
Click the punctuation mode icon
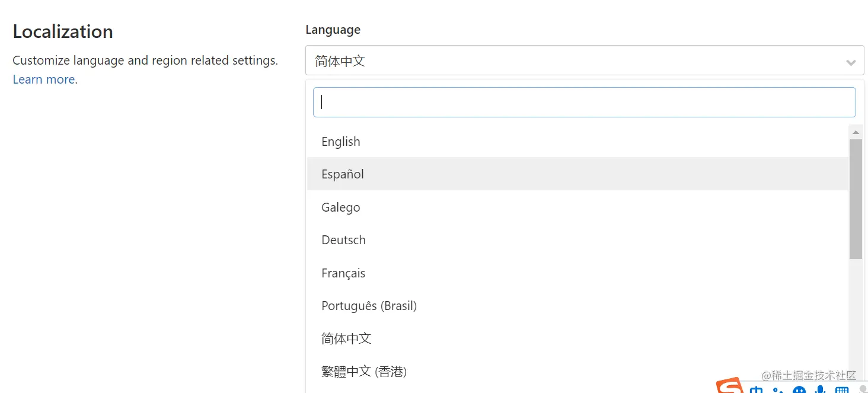[x=778, y=390]
